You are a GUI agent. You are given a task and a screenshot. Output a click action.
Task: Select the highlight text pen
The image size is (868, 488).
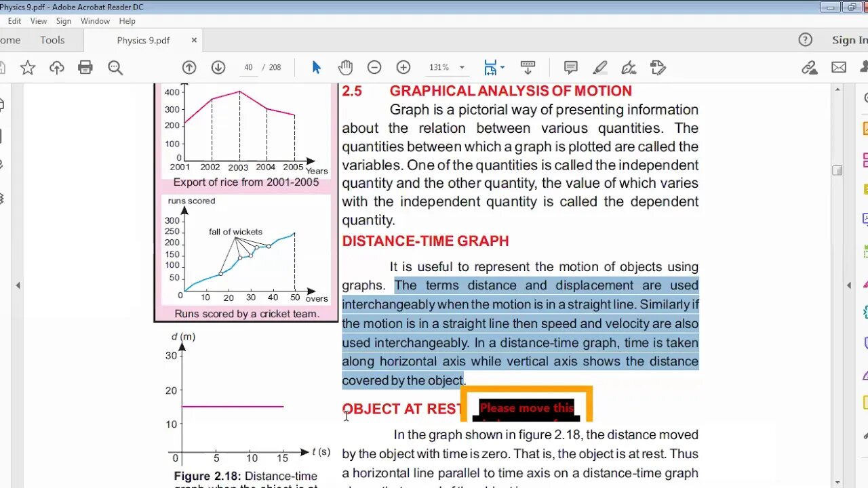pyautogui.click(x=600, y=67)
